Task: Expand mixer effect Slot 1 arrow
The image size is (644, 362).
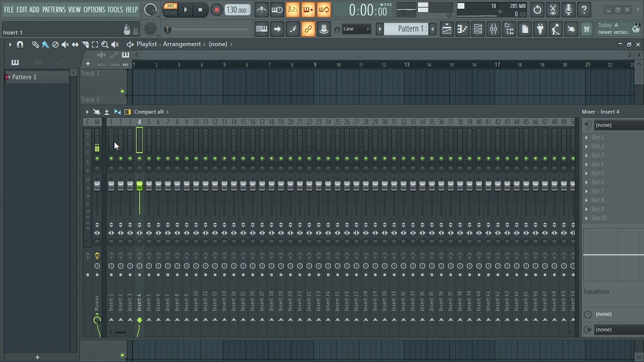Action: click(x=586, y=137)
